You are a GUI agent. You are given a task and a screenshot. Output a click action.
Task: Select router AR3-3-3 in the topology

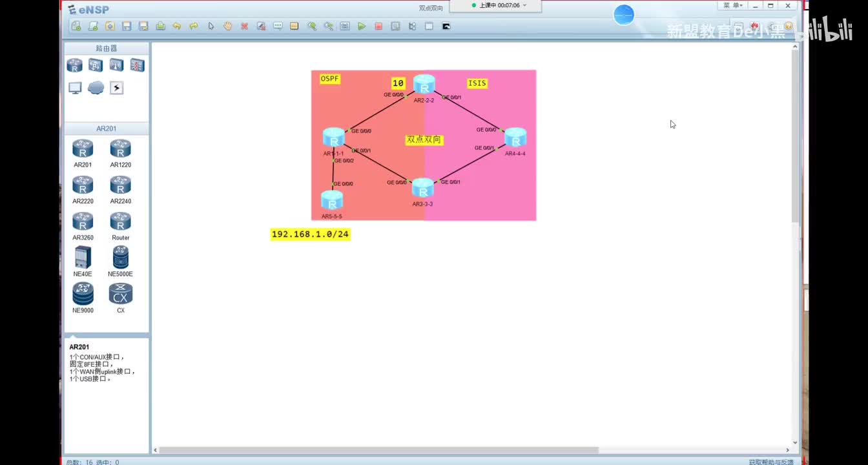pyautogui.click(x=422, y=189)
